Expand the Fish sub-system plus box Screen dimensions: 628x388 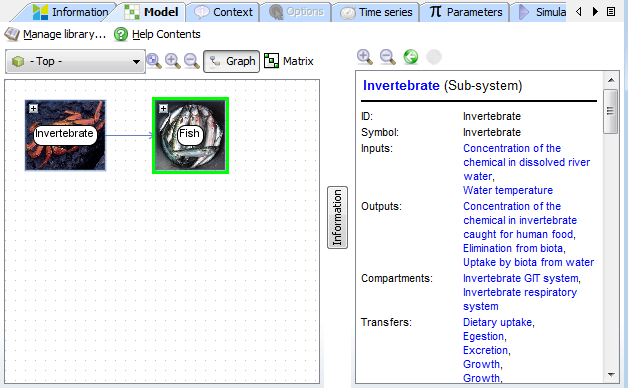point(163,109)
